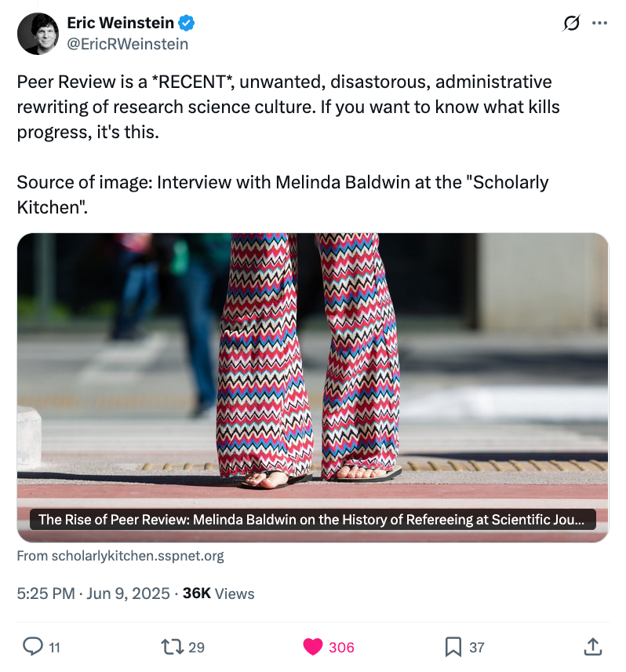626x672 pixels.
Task: Click the like count of 306
Action: point(341,648)
